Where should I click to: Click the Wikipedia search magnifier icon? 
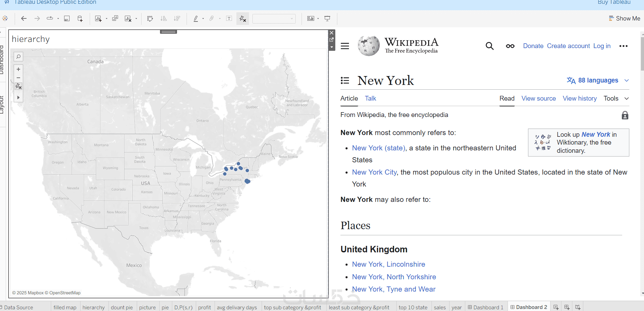click(489, 46)
